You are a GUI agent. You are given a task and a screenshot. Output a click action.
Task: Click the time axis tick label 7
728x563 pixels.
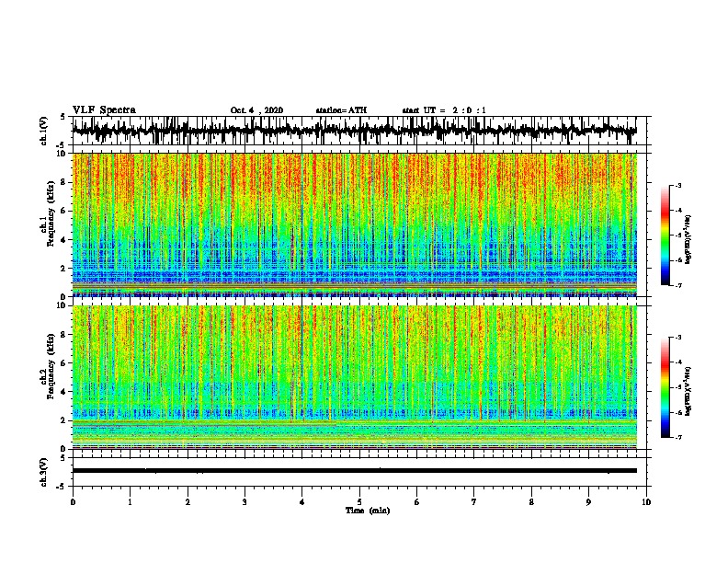(474, 502)
